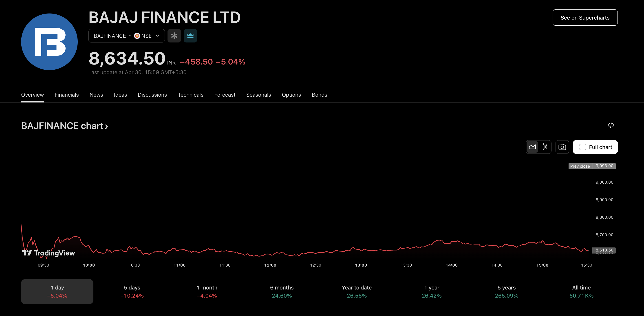
Task: Open the embed code icon
Action: (611, 125)
